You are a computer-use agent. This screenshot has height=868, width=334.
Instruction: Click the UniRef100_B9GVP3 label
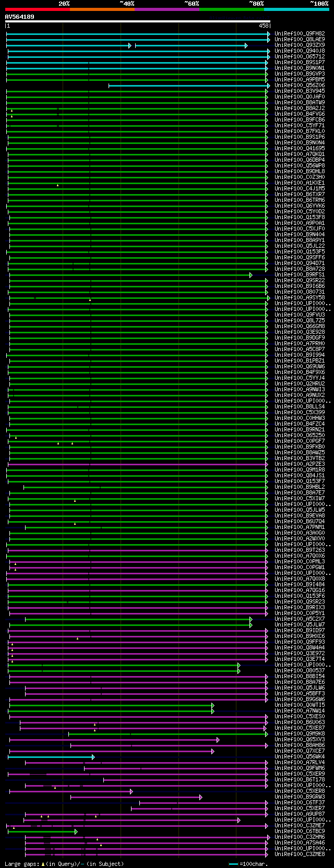(300, 74)
